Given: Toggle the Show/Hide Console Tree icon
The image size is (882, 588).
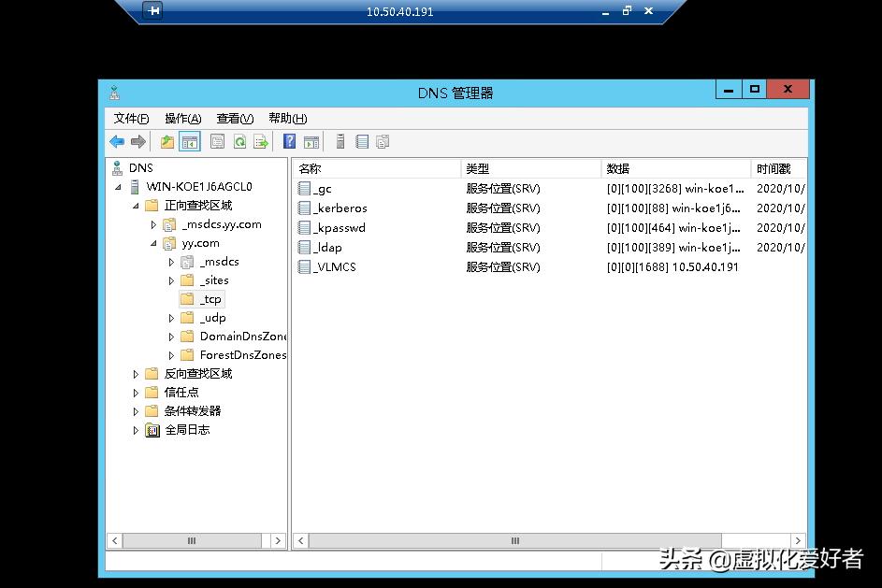Looking at the screenshot, I should (x=189, y=141).
